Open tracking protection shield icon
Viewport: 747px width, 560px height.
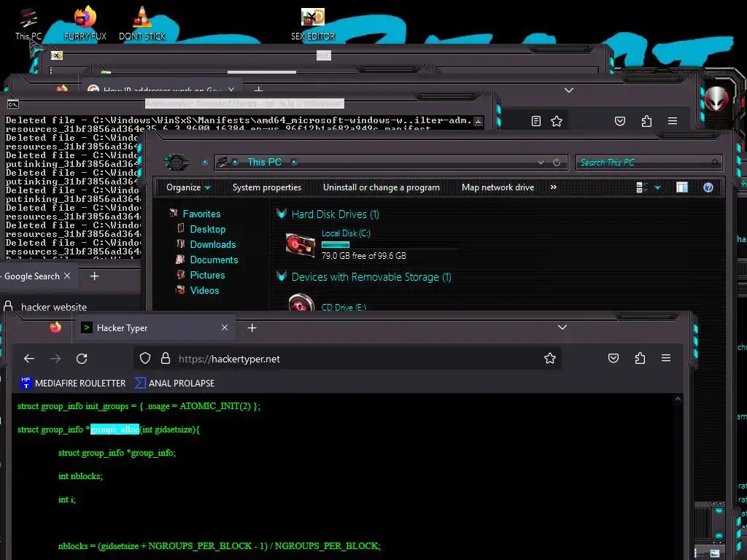point(145,358)
